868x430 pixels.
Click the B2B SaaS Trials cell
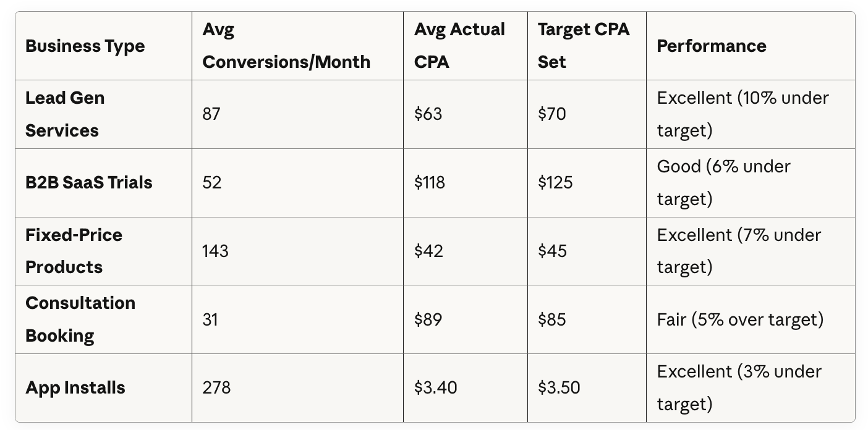tap(89, 183)
